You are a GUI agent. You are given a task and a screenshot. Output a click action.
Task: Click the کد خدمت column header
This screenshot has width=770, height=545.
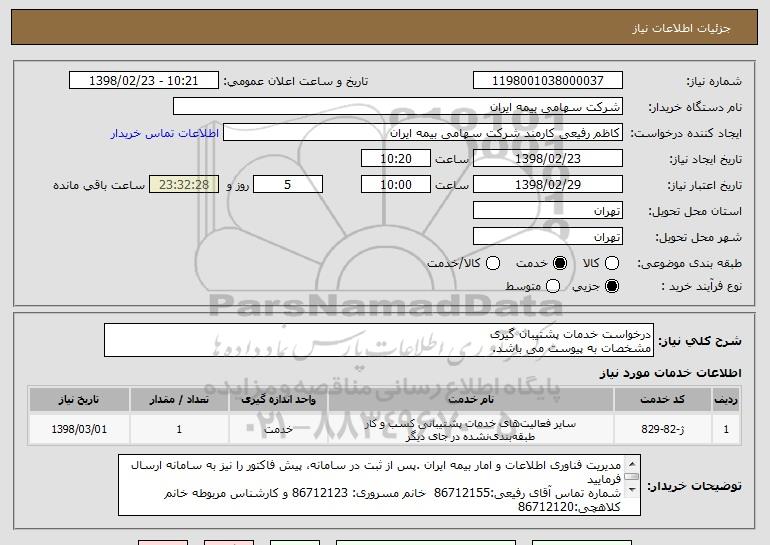662,400
